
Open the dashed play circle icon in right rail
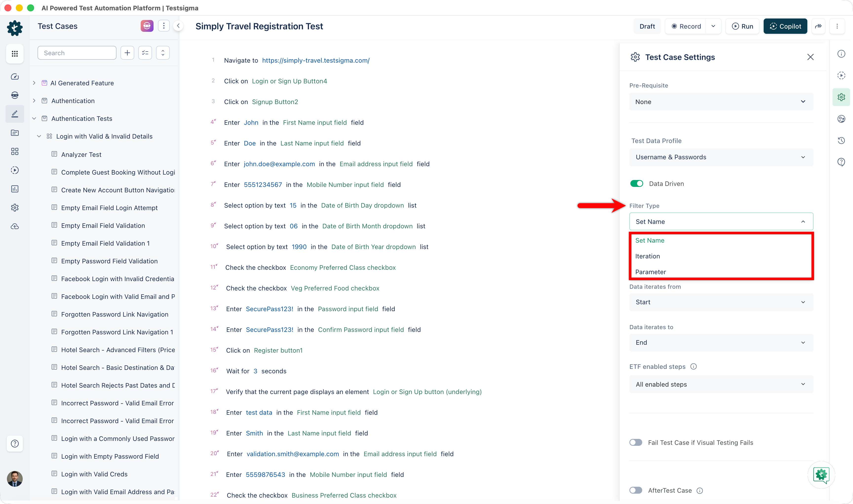click(841, 75)
